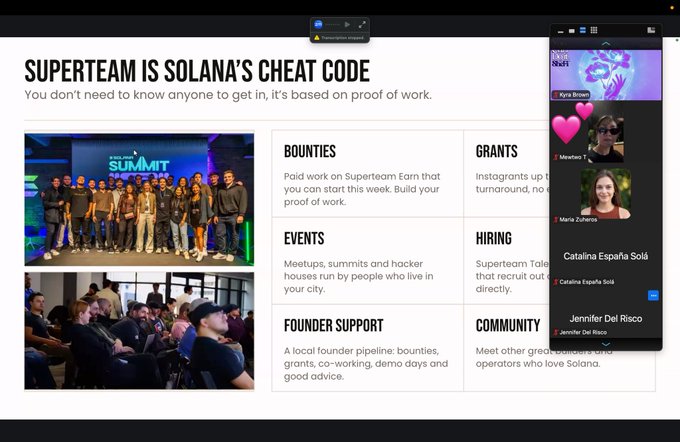Click the BOUNTIES heading on the slide
This screenshot has width=680, height=442.
[310, 151]
